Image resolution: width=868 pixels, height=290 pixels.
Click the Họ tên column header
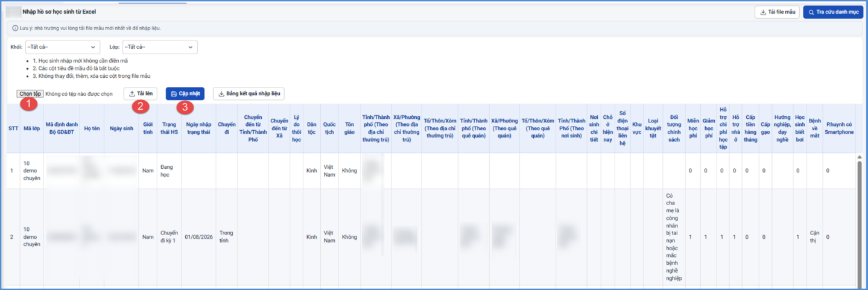pyautogui.click(x=92, y=128)
